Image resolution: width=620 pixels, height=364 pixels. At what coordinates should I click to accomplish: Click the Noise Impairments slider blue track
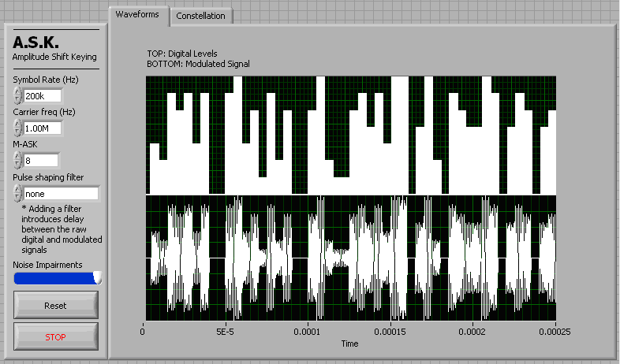53,277
